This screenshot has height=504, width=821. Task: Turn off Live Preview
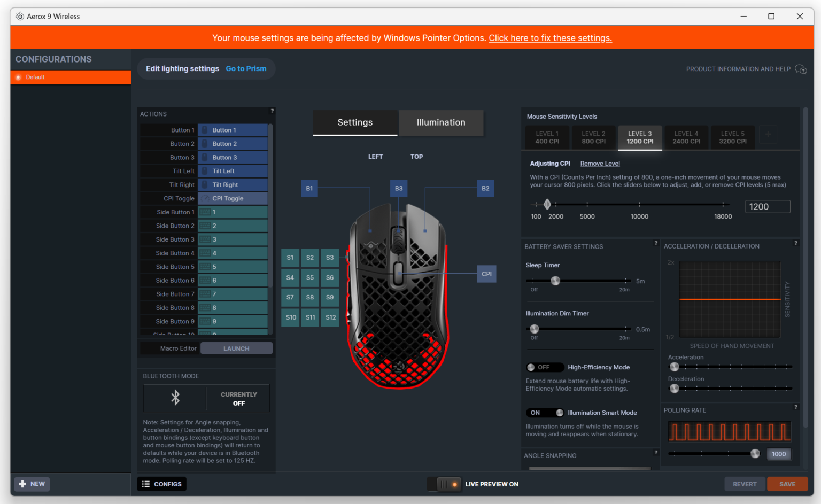click(x=444, y=484)
